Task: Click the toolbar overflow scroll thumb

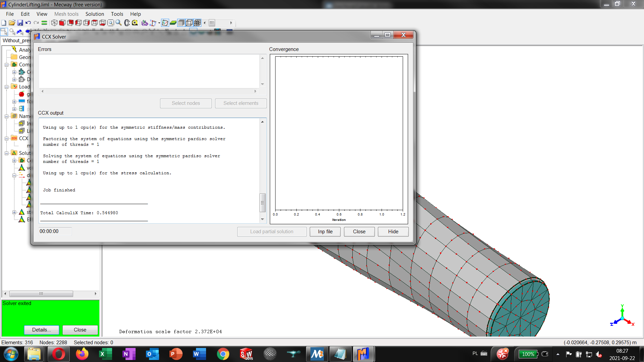Action: [212, 23]
